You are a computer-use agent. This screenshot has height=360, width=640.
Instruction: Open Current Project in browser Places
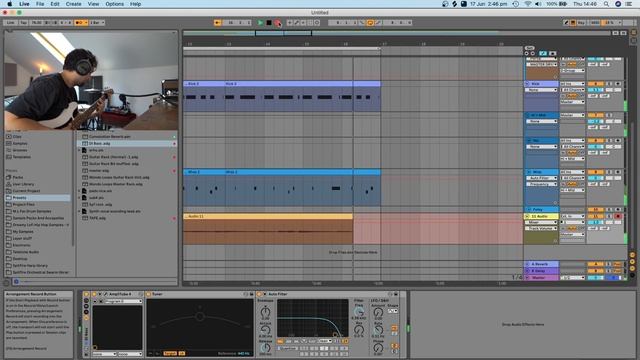[x=26, y=191]
